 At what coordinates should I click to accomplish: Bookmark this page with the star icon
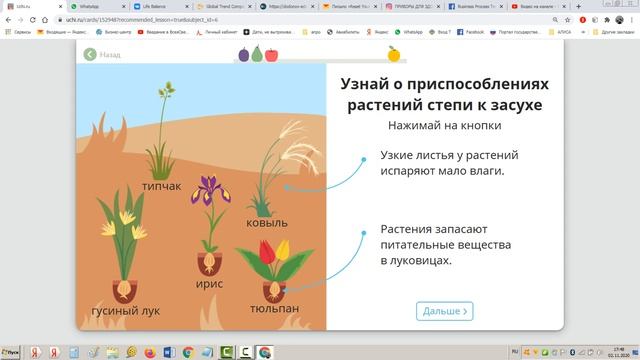567,20
